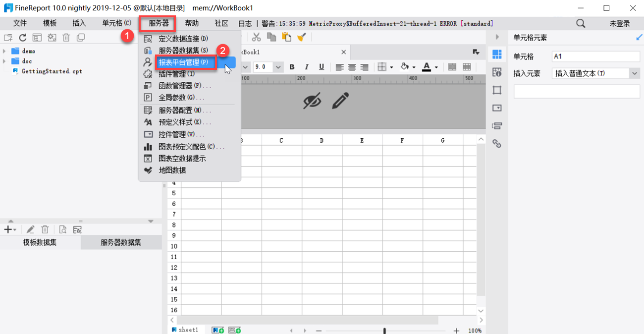This screenshot has height=334, width=644.
Task: Click the cut scissors icon
Action: pos(256,37)
